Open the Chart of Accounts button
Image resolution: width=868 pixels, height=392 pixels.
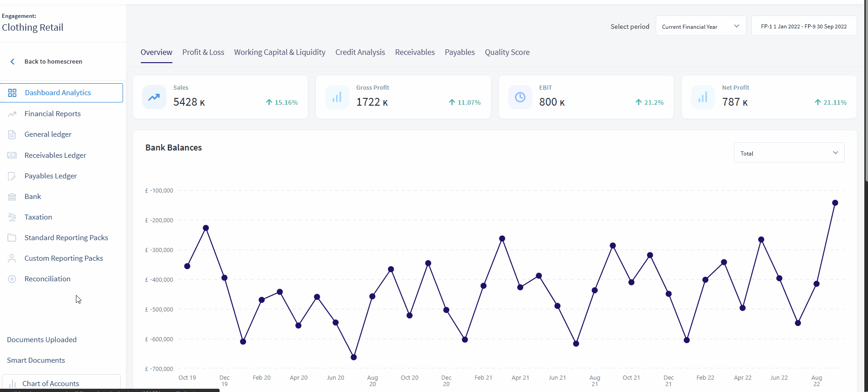[51, 383]
